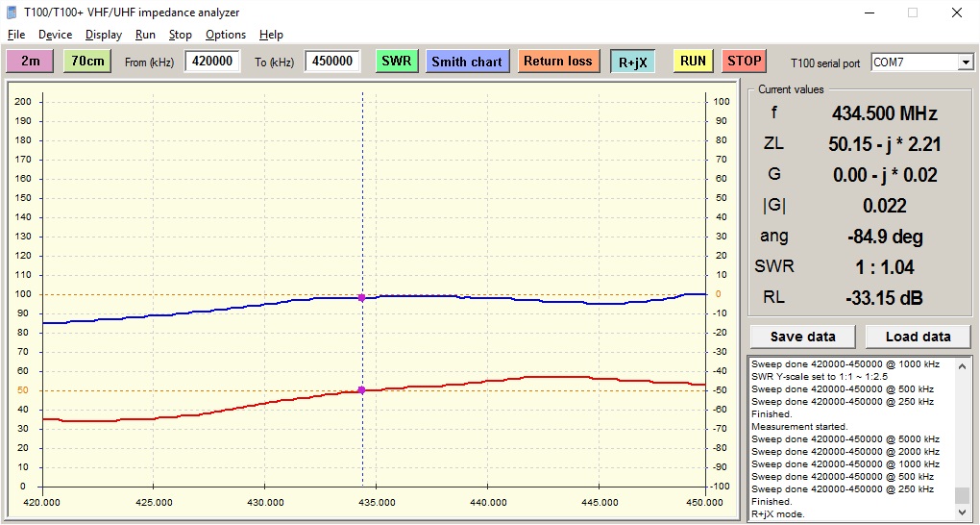The height and width of the screenshot is (525, 980).
Task: Click the Save data button
Action: coord(802,337)
